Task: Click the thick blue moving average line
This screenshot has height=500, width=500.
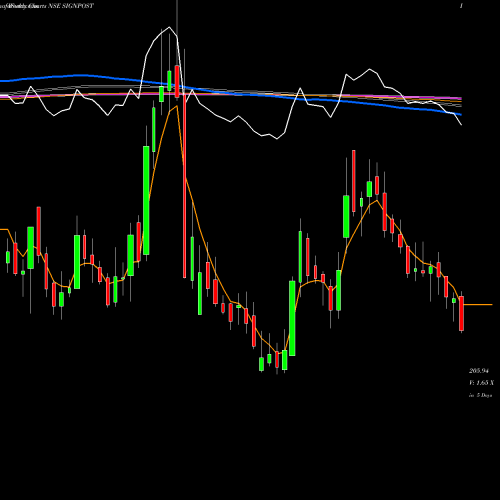Action: (x=230, y=93)
